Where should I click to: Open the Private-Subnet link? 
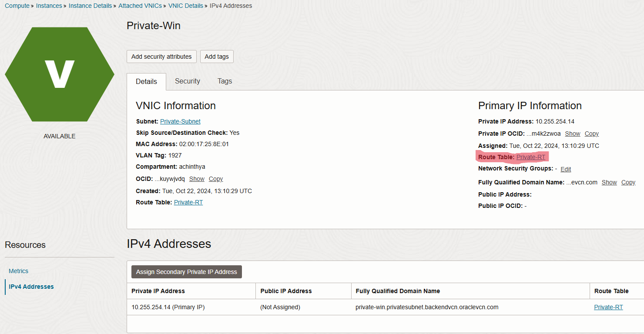tap(180, 121)
